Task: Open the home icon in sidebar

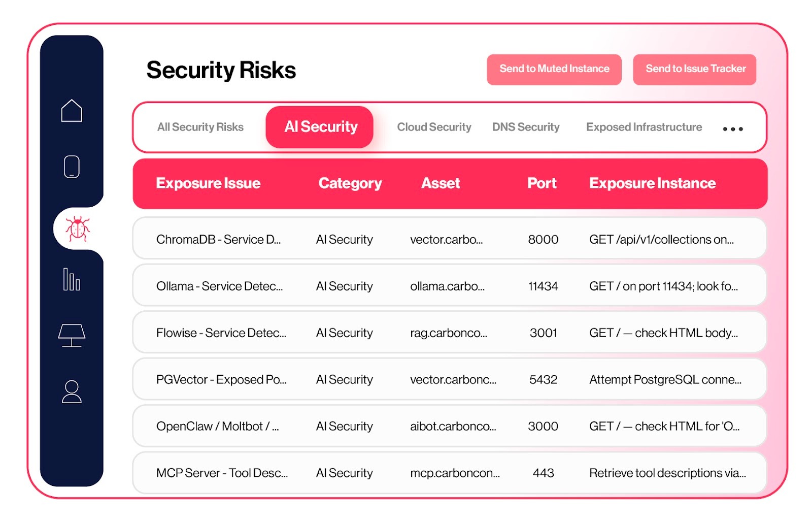Action: (x=72, y=110)
